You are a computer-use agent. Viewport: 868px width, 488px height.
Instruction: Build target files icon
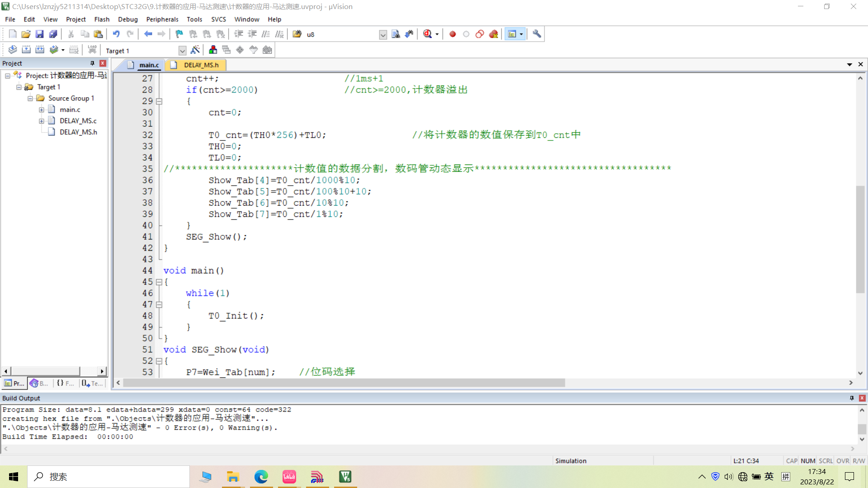[26, 50]
